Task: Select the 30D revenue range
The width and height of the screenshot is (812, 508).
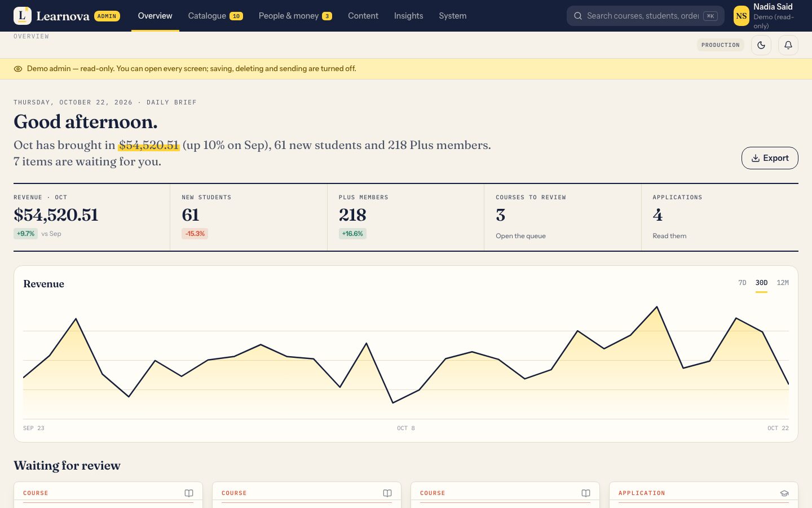Action: click(x=761, y=283)
